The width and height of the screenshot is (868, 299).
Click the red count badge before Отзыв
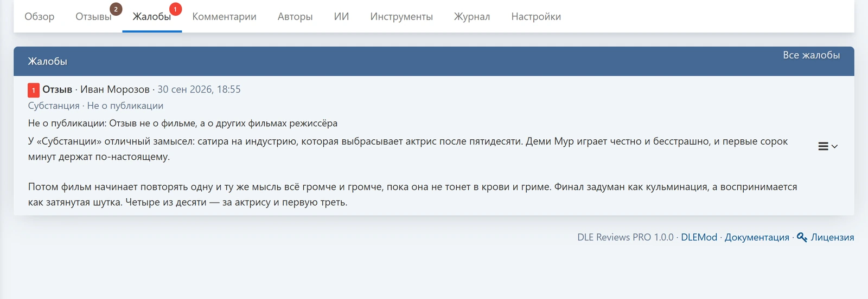coord(34,90)
